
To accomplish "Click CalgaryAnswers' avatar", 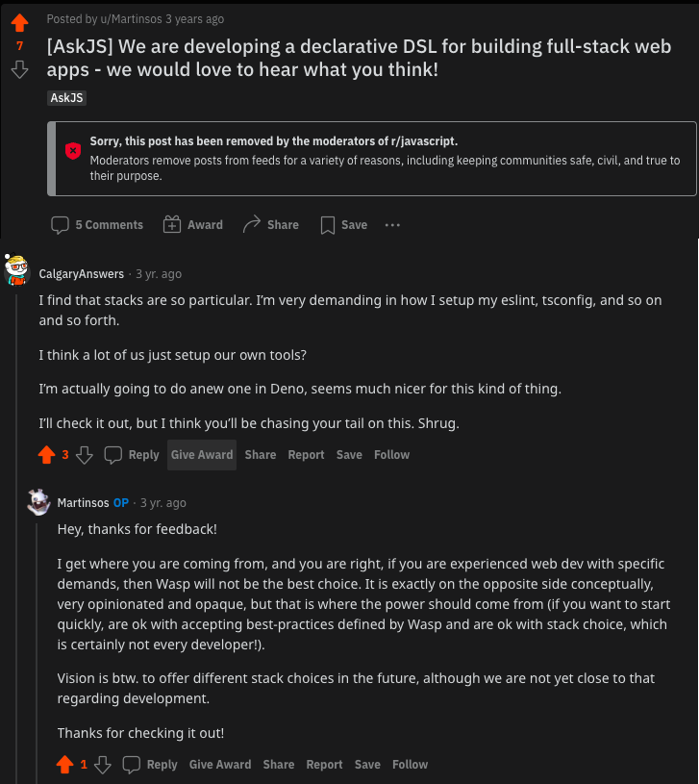I will (17, 272).
